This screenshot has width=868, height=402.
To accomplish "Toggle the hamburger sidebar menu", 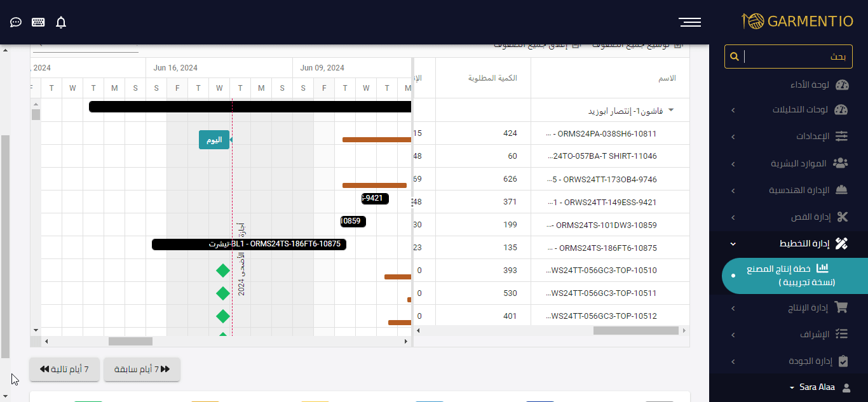I will coord(689,22).
